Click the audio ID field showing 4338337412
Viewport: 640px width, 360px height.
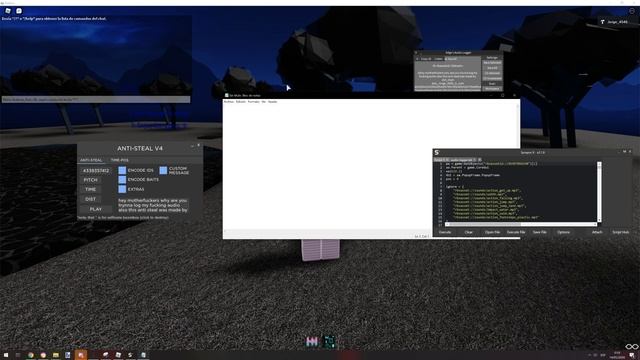96,170
